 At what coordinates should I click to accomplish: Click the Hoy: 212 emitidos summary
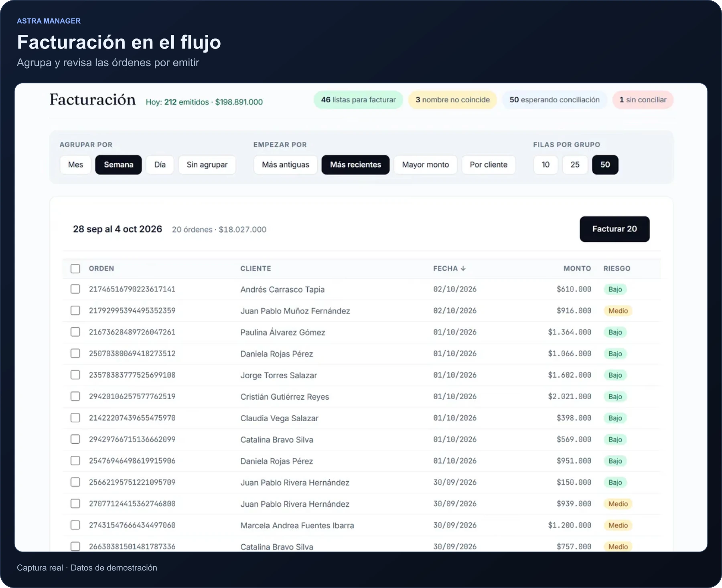click(x=204, y=102)
